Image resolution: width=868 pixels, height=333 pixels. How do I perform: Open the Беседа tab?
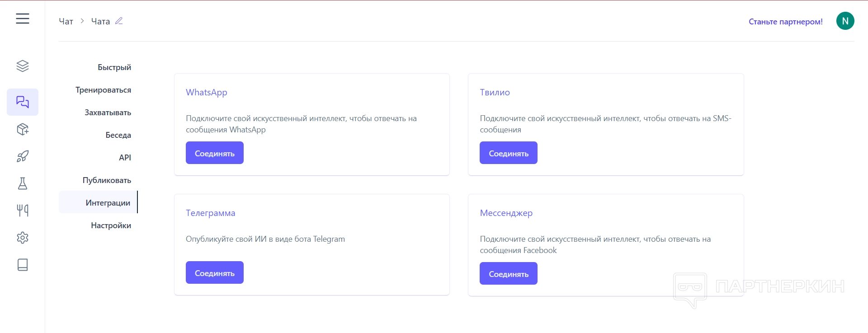tap(118, 135)
